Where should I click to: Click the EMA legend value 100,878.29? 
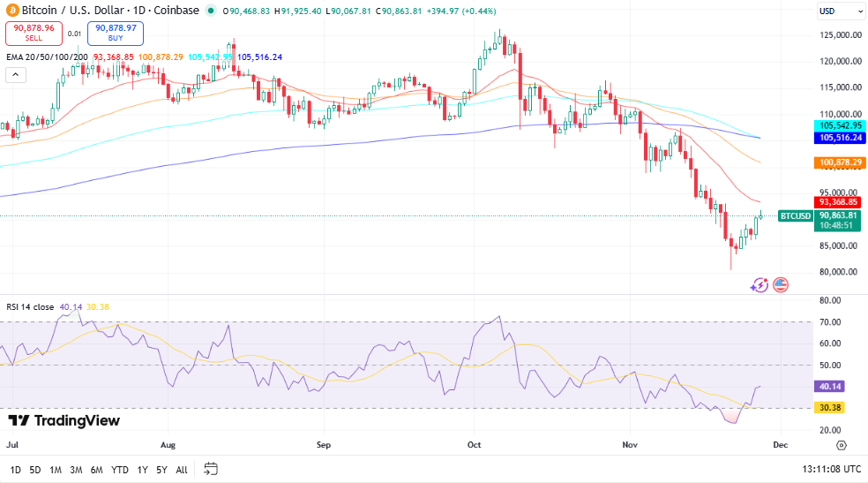pyautogui.click(x=161, y=57)
